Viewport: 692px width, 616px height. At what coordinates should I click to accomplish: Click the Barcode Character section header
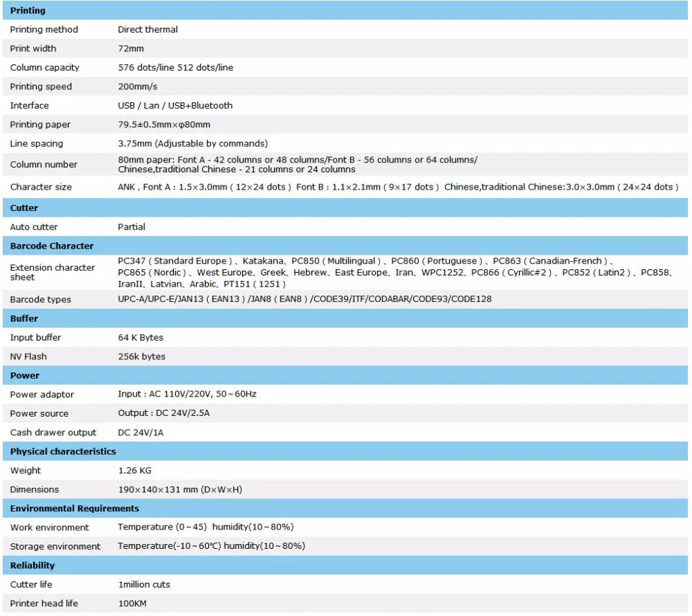345,246
